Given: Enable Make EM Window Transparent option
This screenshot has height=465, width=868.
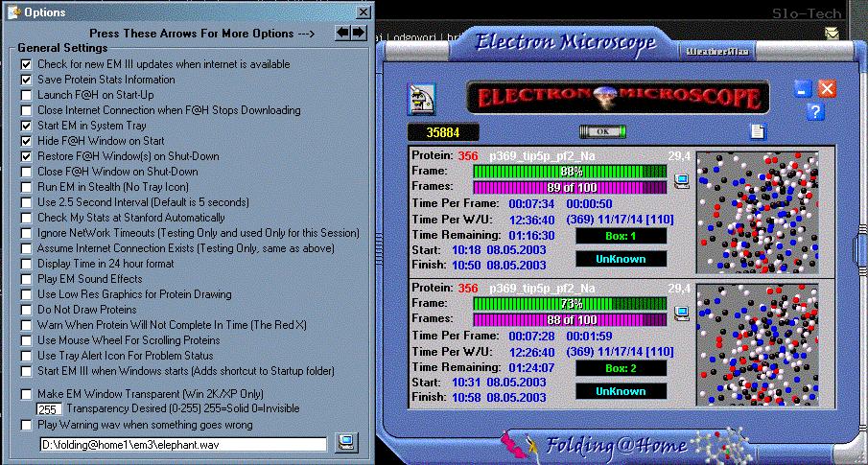Looking at the screenshot, I should (27, 394).
